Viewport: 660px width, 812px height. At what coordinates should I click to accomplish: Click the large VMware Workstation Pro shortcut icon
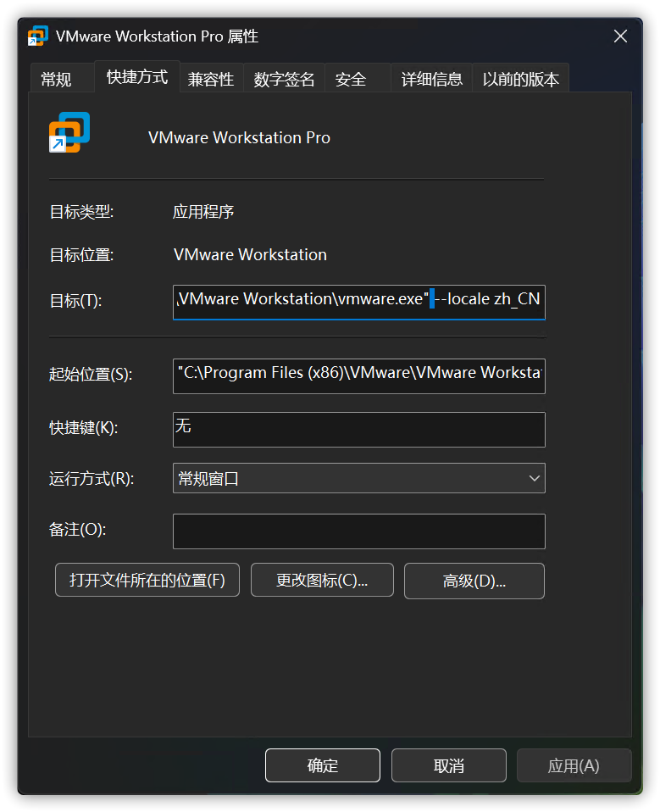(69, 132)
